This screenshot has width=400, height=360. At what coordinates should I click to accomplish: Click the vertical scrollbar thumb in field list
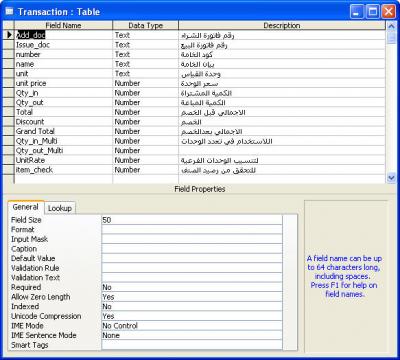pos(391,37)
